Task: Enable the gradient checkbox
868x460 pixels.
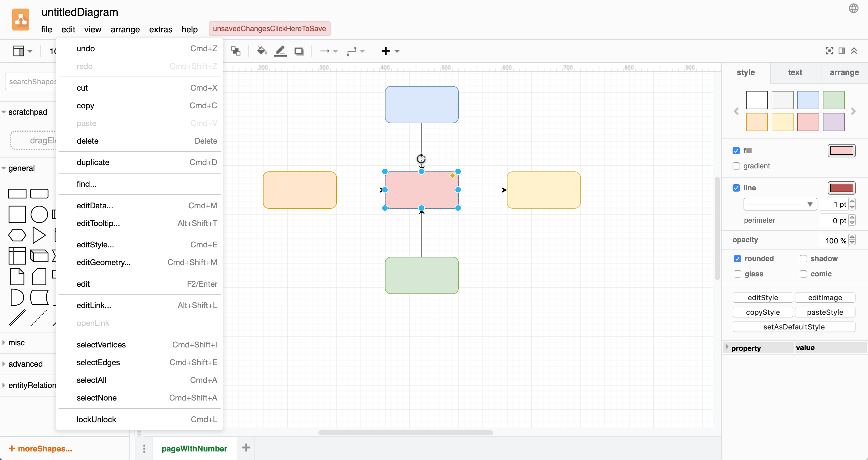Action: (736, 166)
